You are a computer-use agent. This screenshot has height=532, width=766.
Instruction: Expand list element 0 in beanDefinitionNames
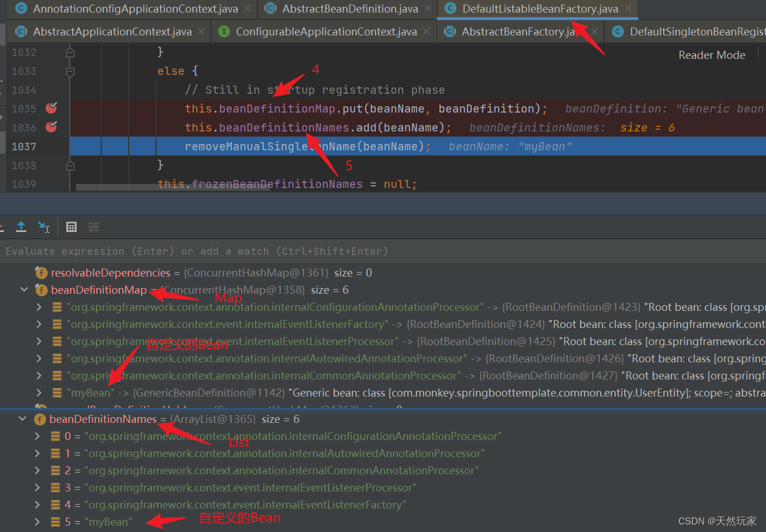pyautogui.click(x=37, y=436)
